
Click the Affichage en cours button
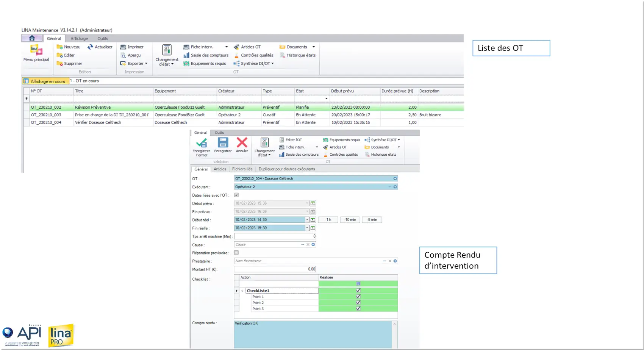45,81
